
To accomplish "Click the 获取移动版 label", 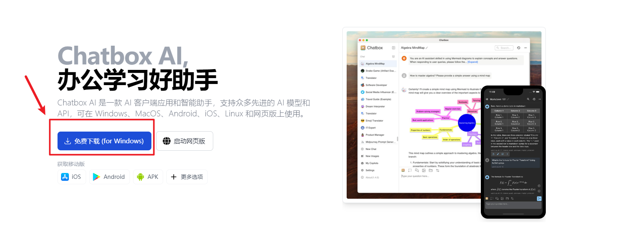I will 71,164.
